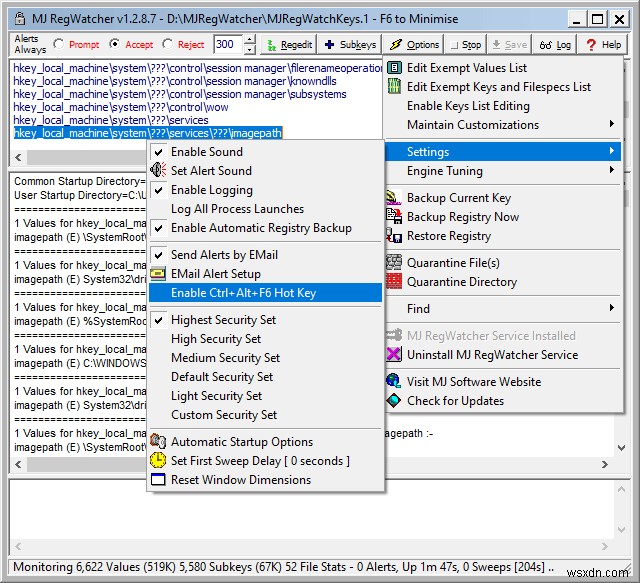Toggle Send Alerts by EMail
Screen dimensions: 640x583
pyautogui.click(x=265, y=255)
